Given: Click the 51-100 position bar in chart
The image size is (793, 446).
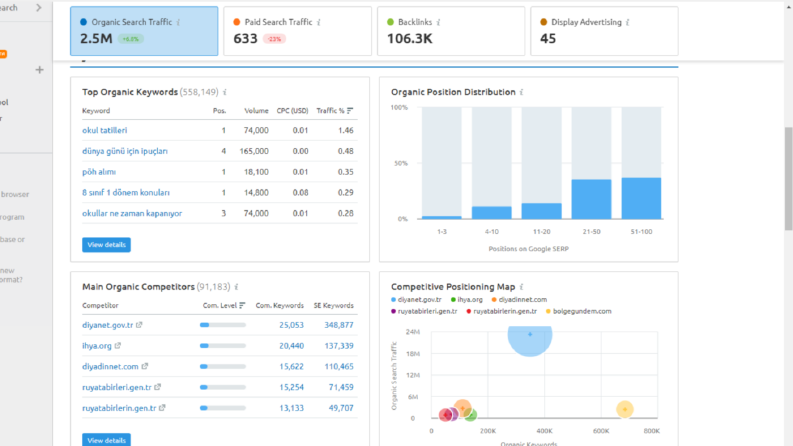Looking at the screenshot, I should pyautogui.click(x=641, y=198).
